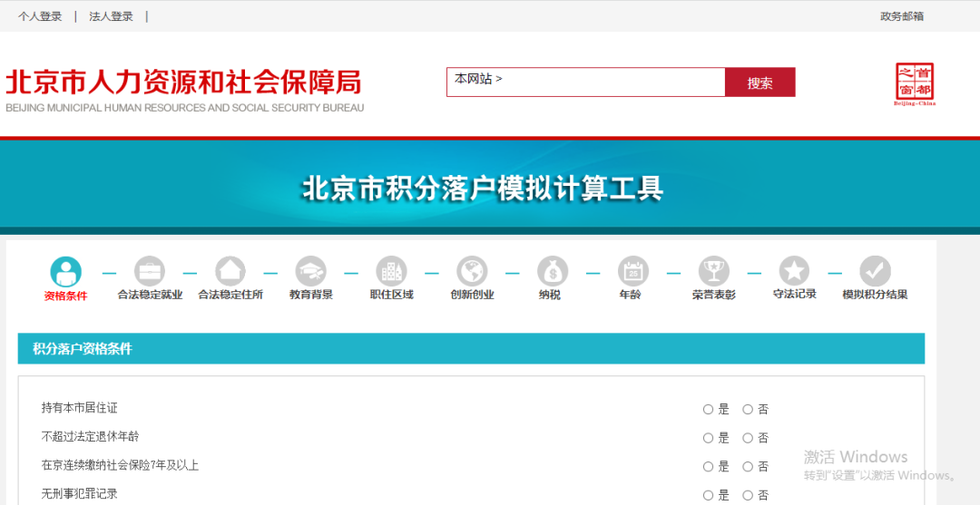
Task: Go to the 教育背景 step label
Action: pos(310,296)
